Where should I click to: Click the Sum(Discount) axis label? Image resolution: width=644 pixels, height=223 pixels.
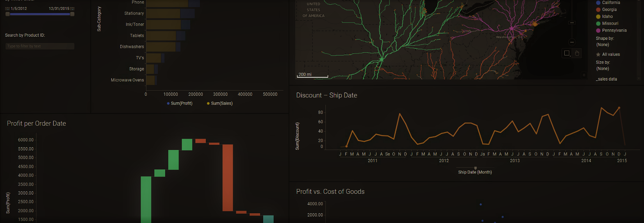[x=297, y=136]
